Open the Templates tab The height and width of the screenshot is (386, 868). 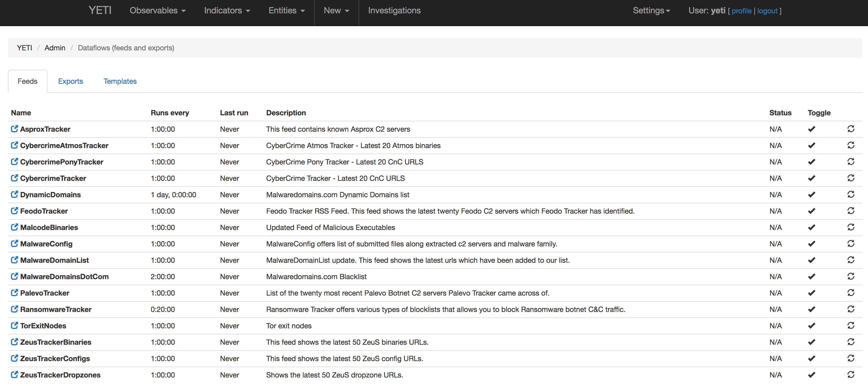coord(120,81)
